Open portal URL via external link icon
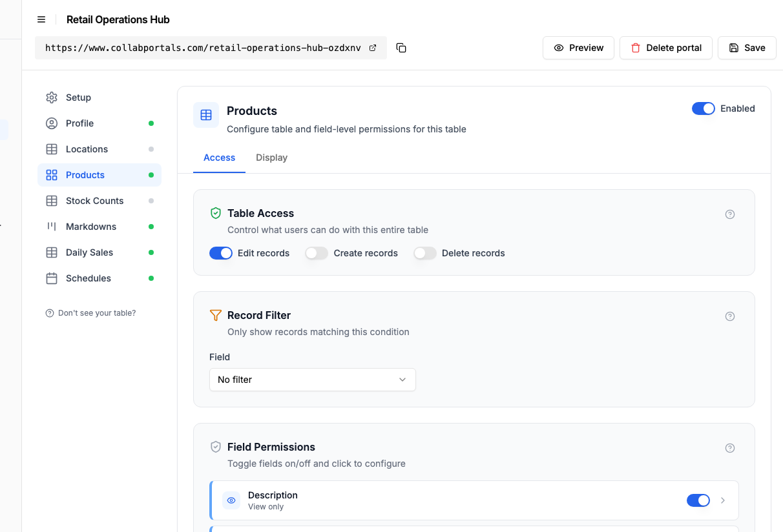This screenshot has height=532, width=783. pyautogui.click(x=373, y=48)
